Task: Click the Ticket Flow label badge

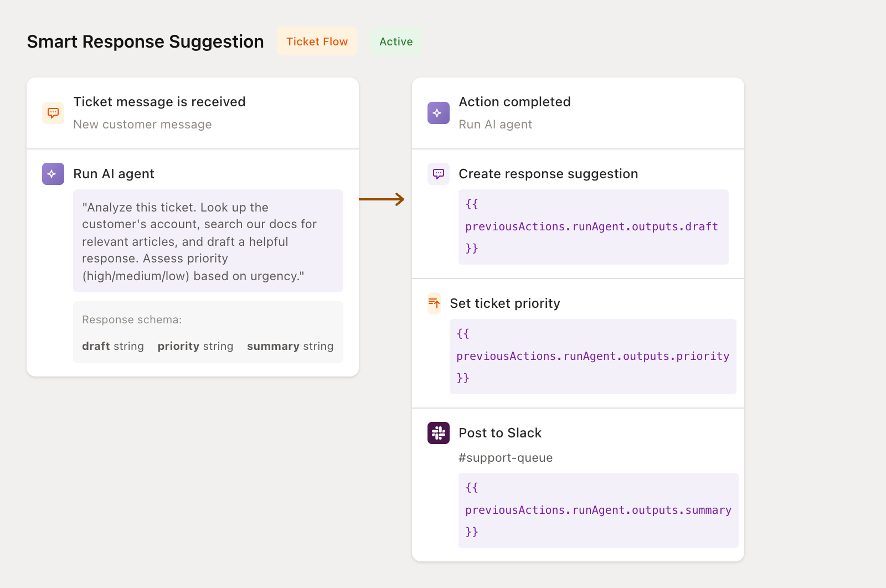Action: (316, 41)
